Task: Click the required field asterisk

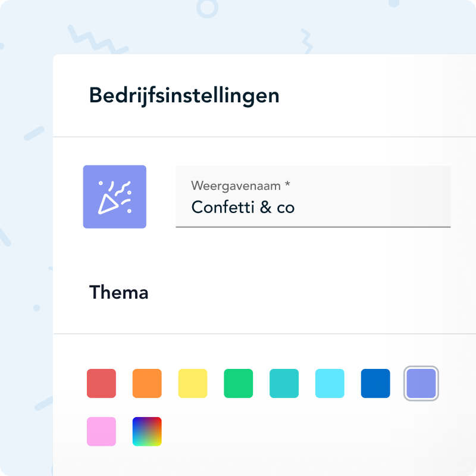Action: pyautogui.click(x=288, y=184)
